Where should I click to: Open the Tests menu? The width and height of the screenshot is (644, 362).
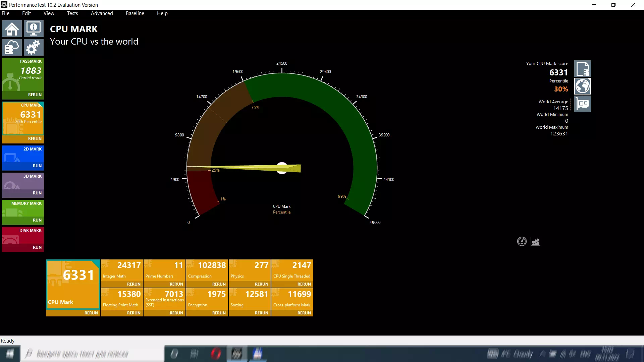pos(72,13)
